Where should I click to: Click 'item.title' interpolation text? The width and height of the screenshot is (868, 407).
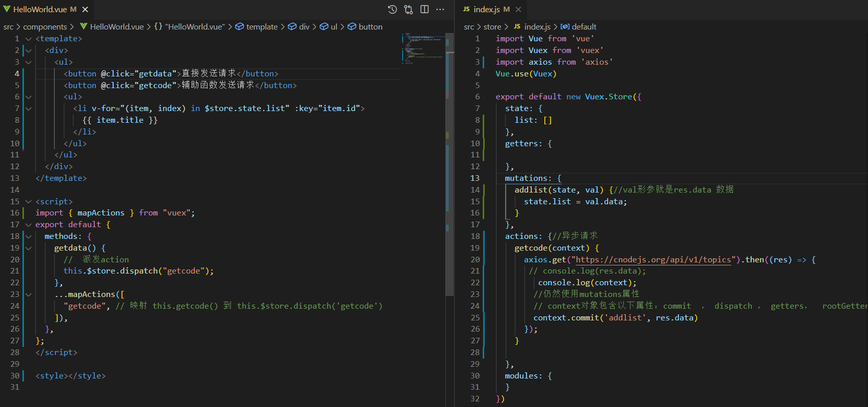120,120
